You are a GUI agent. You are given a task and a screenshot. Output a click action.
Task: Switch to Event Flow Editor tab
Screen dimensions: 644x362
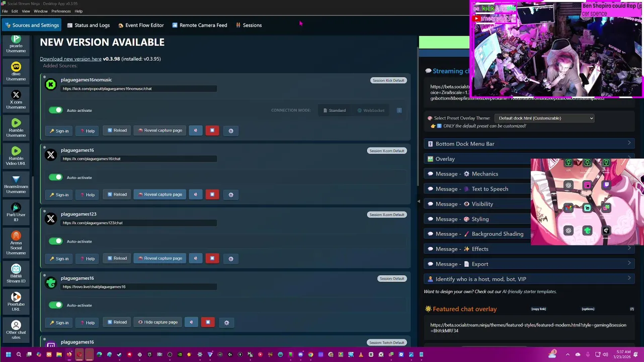tap(141, 25)
